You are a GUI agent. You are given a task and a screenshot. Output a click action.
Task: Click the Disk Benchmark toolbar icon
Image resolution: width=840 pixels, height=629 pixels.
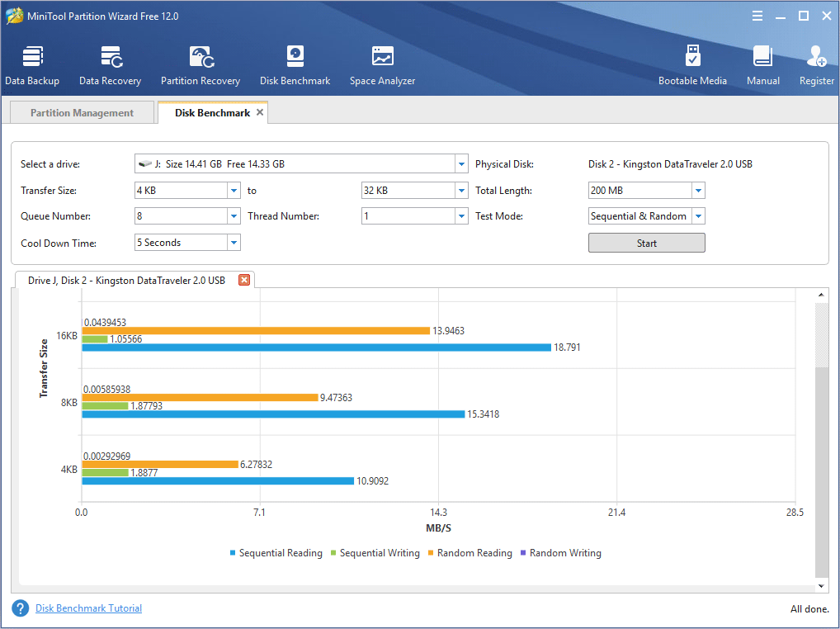295,65
